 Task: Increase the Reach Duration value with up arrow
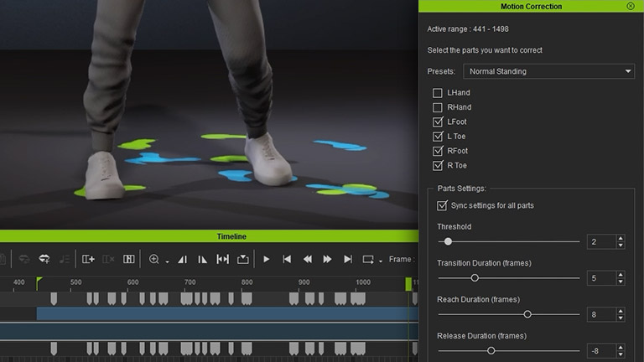pyautogui.click(x=621, y=311)
